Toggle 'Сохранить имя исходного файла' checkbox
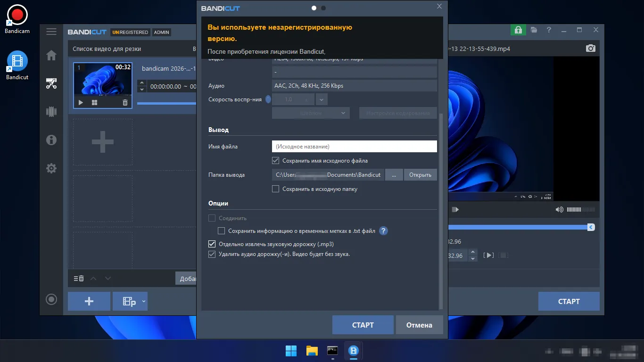644x362 pixels. click(x=276, y=161)
